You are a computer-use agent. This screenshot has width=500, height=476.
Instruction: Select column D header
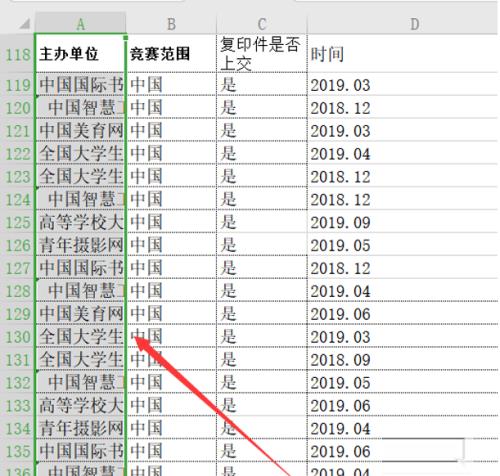[403, 24]
